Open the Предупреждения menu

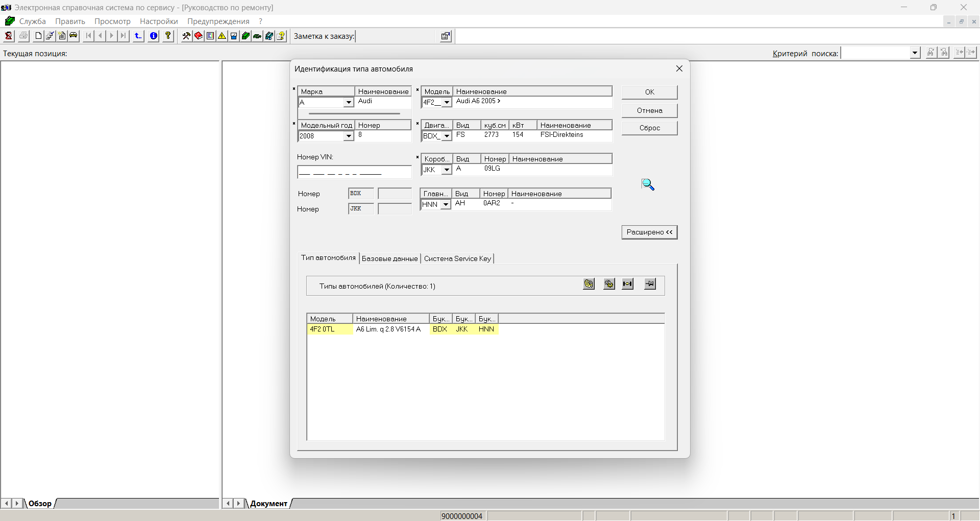click(218, 21)
